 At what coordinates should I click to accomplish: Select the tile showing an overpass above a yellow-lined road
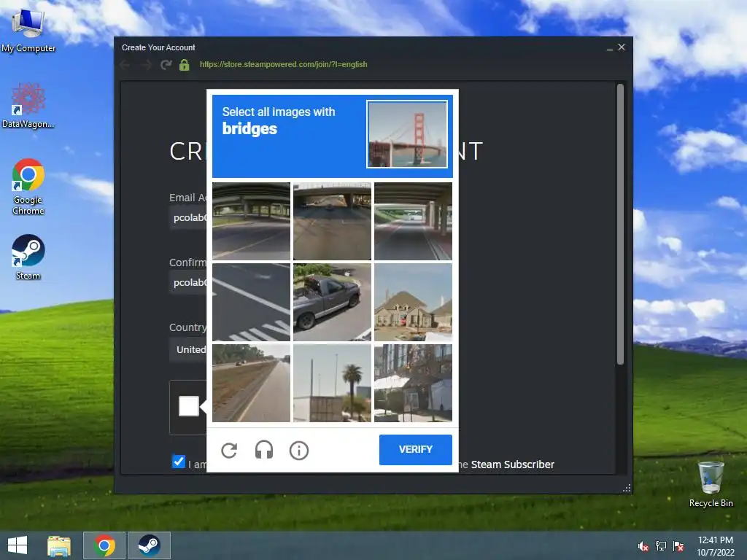(251, 222)
